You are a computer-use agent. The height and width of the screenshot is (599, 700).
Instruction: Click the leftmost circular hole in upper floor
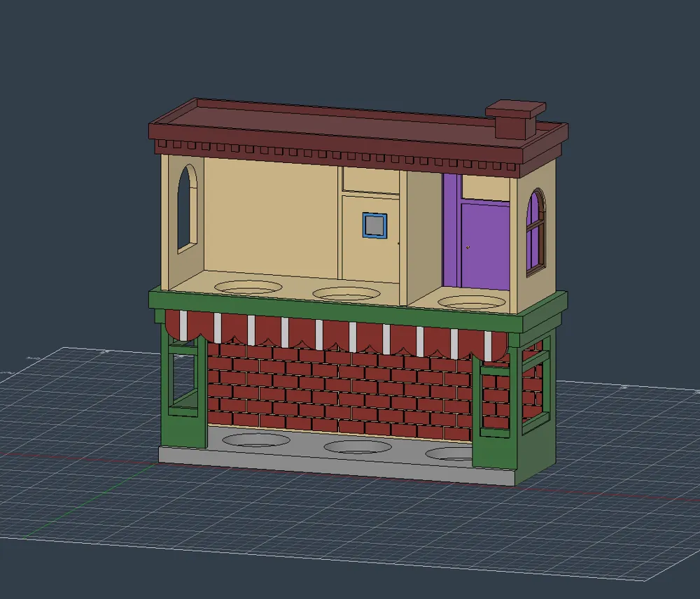pyautogui.click(x=248, y=287)
